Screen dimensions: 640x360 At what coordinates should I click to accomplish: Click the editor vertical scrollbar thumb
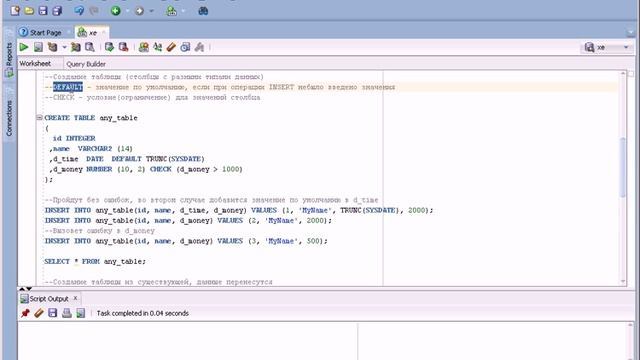pyautogui.click(x=623, y=167)
